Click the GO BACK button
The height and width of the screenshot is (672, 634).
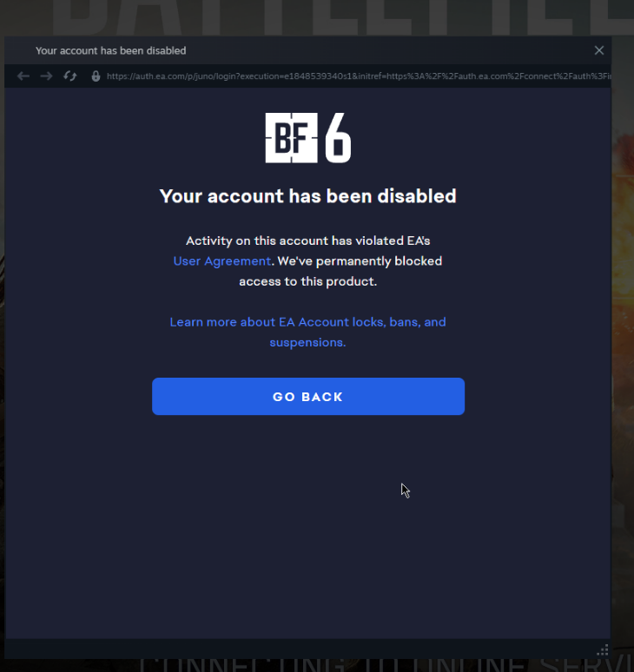[308, 397]
